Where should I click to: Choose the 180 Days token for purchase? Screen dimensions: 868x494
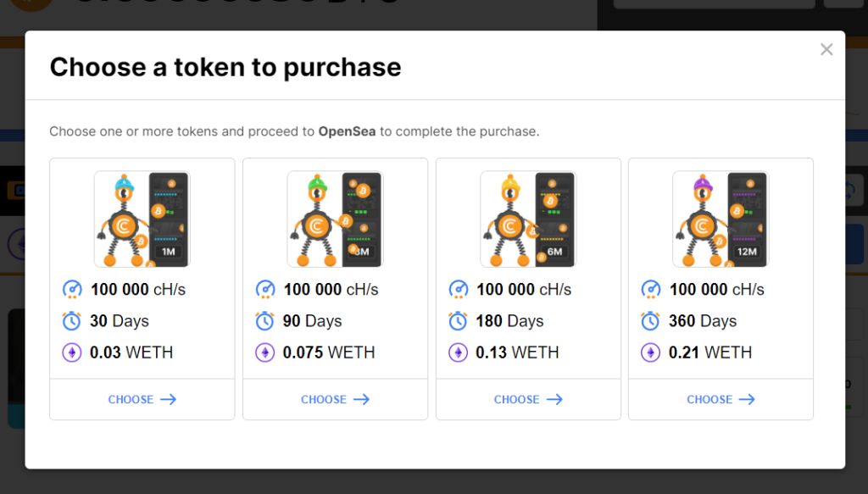(528, 399)
